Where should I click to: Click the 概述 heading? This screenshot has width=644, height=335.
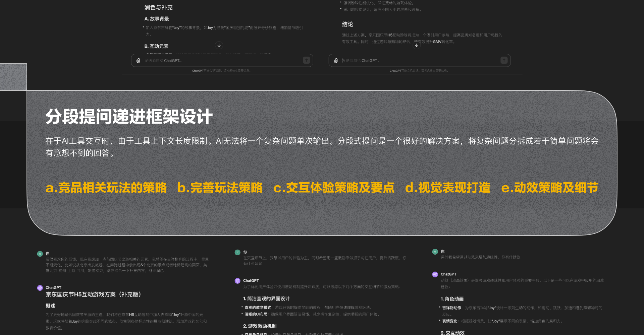[50, 306]
